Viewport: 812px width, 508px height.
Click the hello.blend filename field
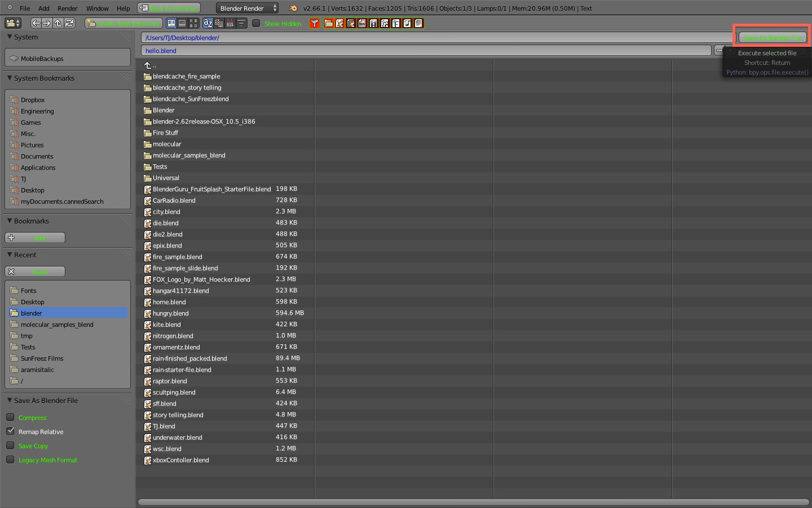pyautogui.click(x=426, y=50)
